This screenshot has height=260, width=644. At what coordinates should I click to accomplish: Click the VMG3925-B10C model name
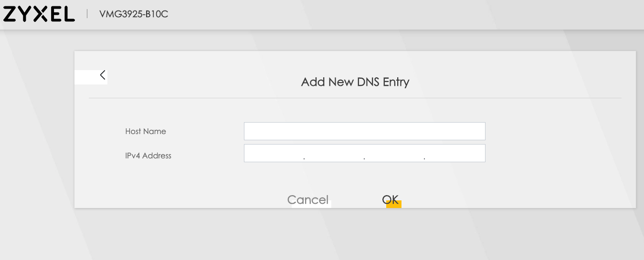[134, 14]
